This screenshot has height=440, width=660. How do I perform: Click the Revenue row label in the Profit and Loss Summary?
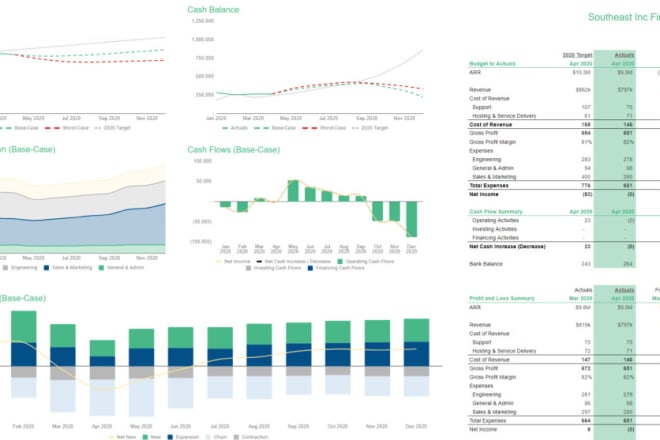click(x=480, y=325)
